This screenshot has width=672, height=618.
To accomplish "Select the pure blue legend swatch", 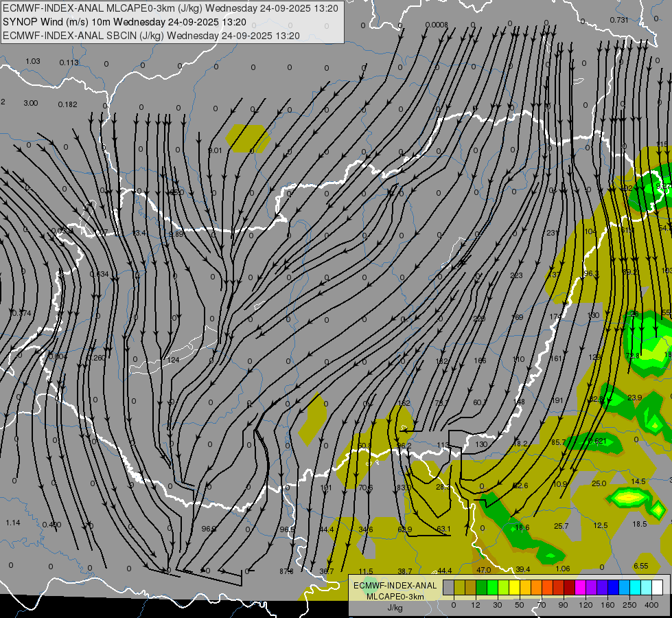I will [x=613, y=587].
